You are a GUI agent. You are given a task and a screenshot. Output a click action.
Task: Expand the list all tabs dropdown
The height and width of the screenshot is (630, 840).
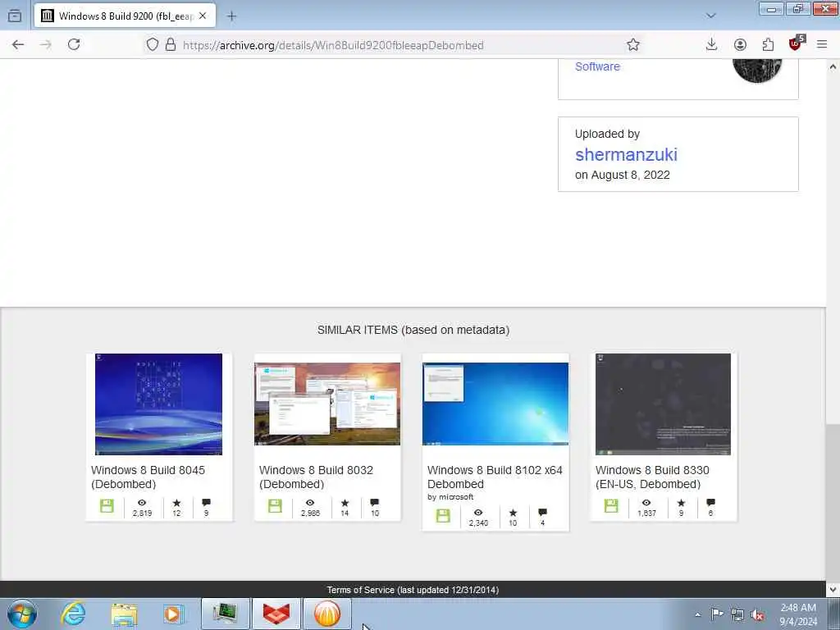tap(711, 16)
